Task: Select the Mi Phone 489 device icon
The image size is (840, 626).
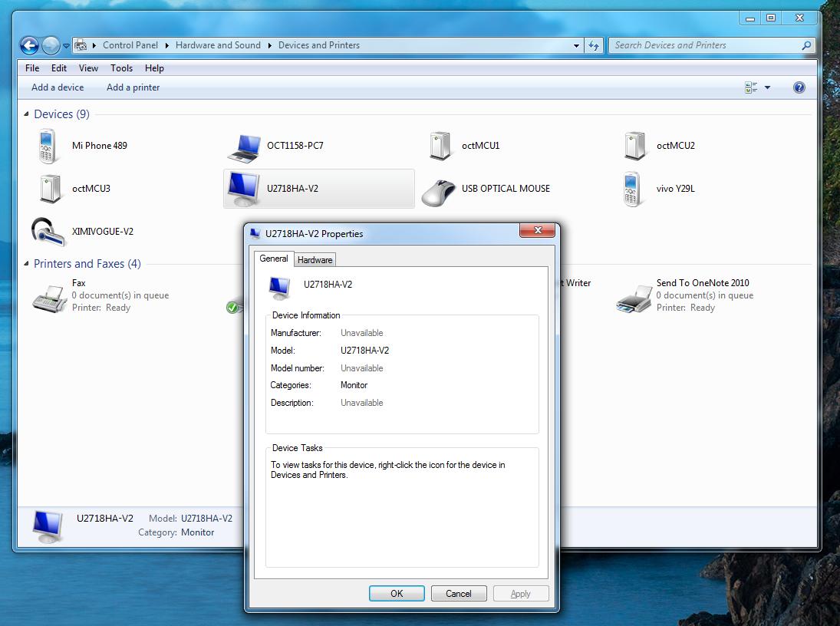Action: coord(47,146)
